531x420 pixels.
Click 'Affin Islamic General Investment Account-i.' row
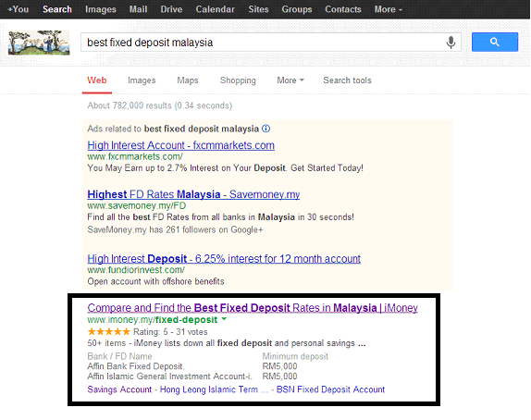[x=169, y=377]
